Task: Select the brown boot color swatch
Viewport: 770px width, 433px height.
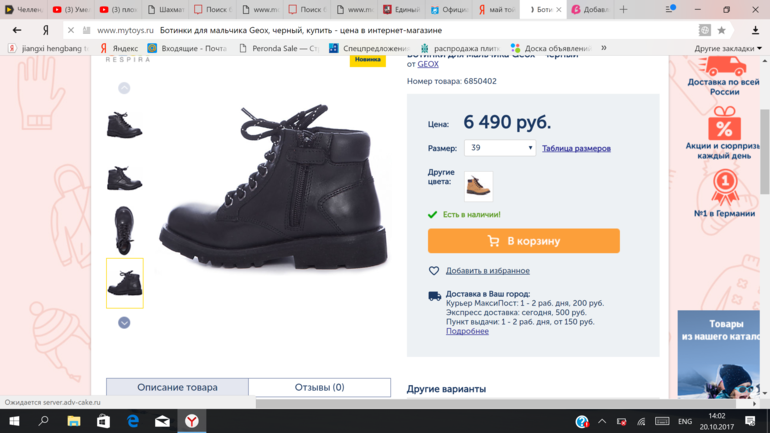Action: click(478, 186)
